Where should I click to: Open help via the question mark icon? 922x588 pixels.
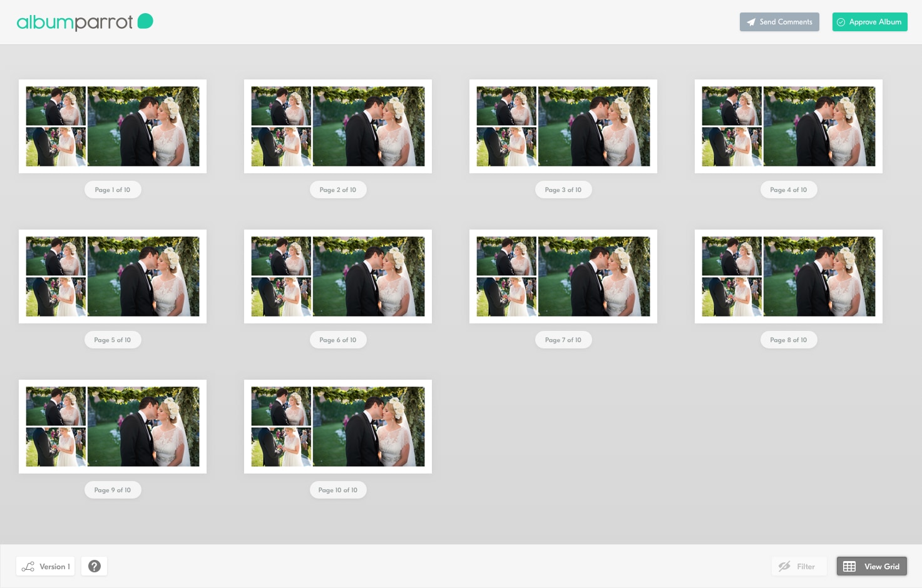95,565
